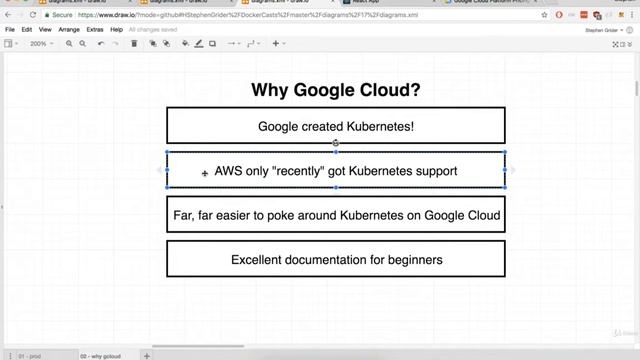The width and height of the screenshot is (640, 360).
Task: Open the 200% zoom dropdown
Action: [x=42, y=43]
